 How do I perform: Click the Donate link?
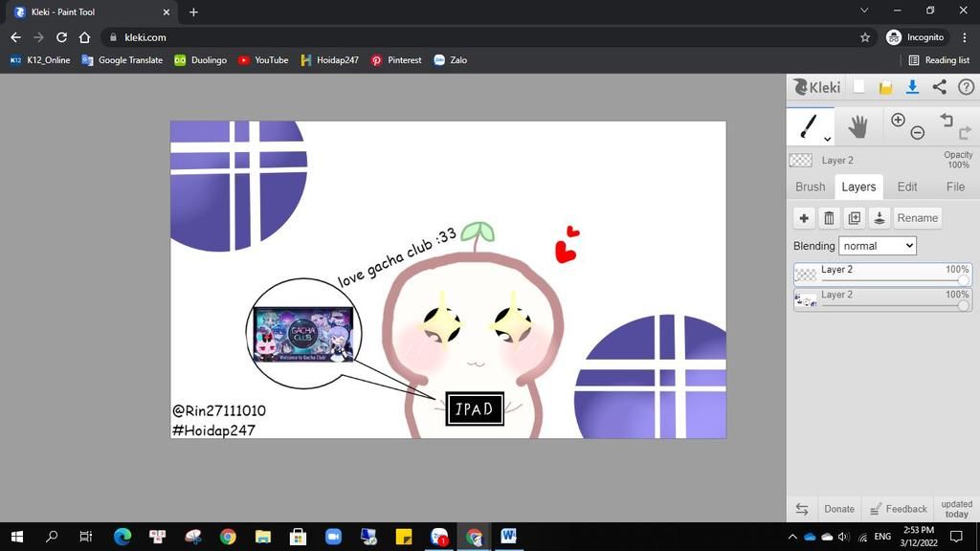pos(838,509)
